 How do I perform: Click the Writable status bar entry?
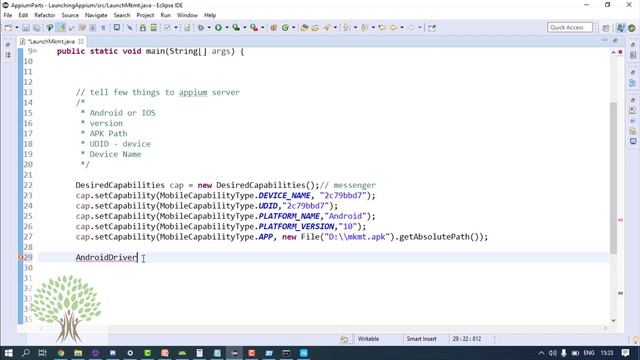tap(368, 339)
